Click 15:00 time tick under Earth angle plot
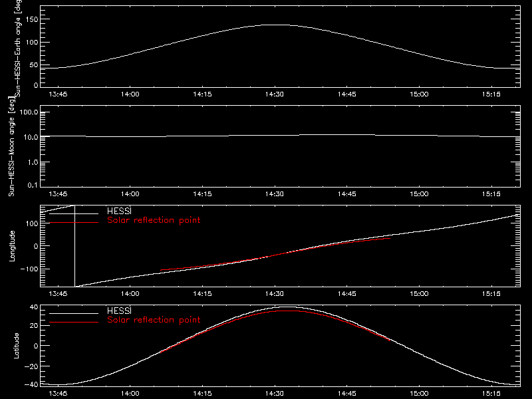 point(419,94)
